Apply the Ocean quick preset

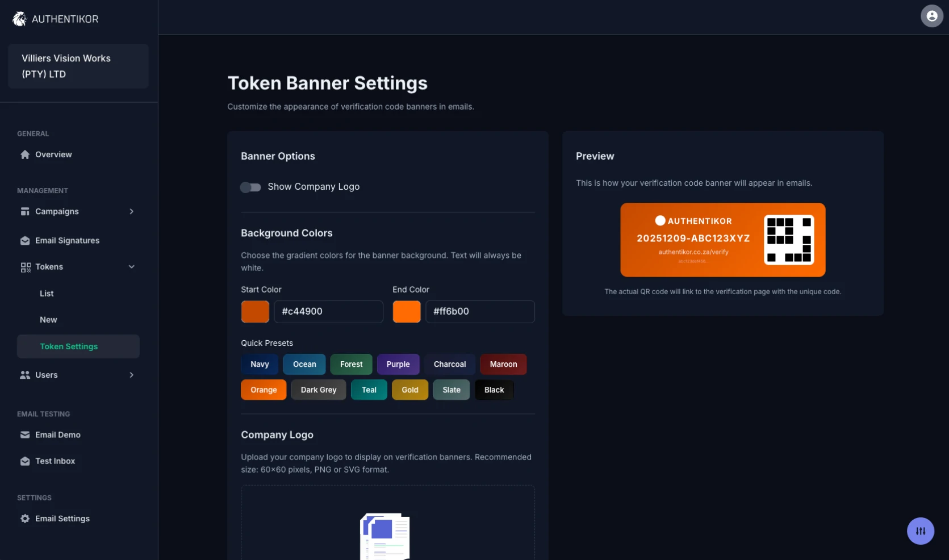304,364
